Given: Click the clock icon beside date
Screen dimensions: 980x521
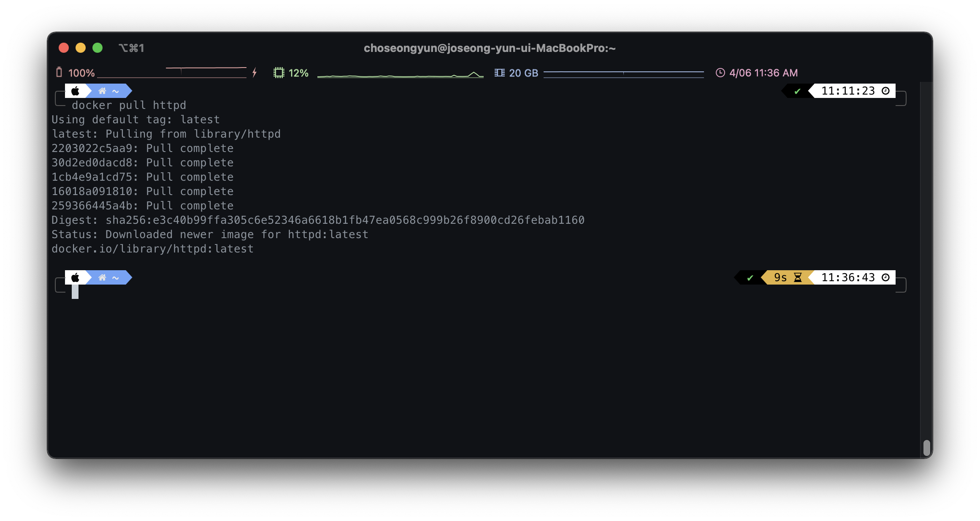Looking at the screenshot, I should 720,73.
